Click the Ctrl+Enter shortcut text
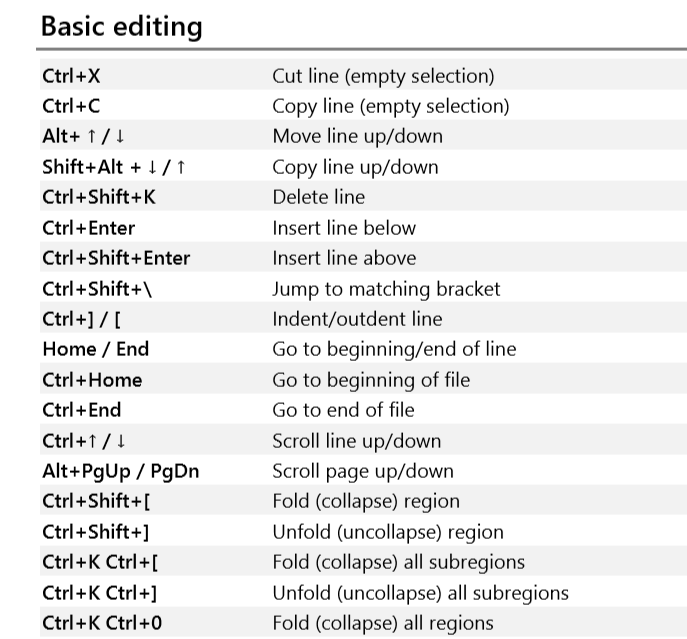 click(x=89, y=228)
